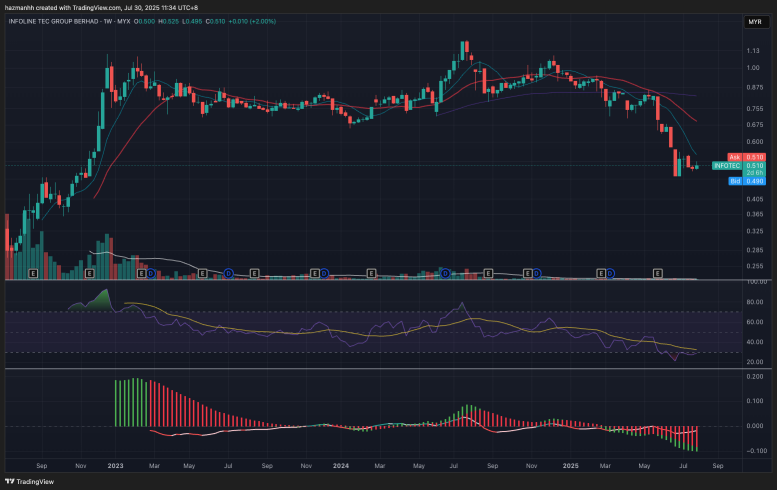Click the 40.00 label on RSI axis

(x=755, y=342)
